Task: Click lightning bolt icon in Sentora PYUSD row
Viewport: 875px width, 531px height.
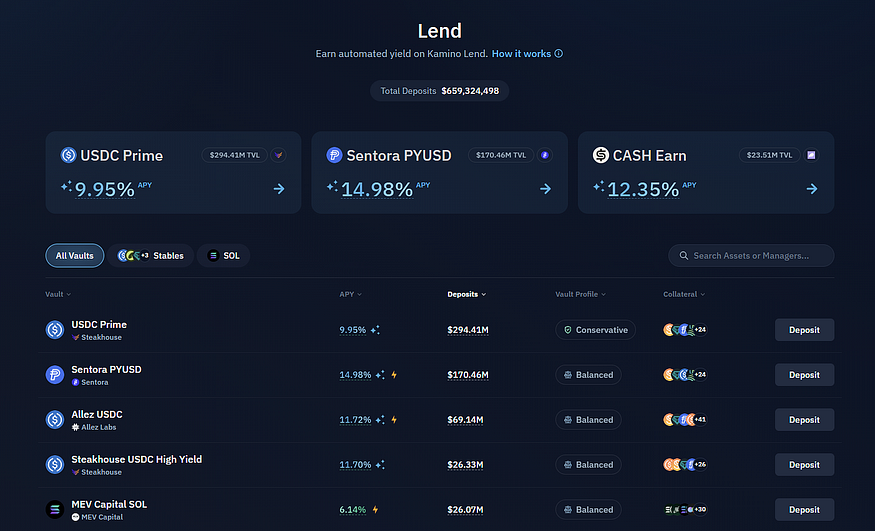Action: pyautogui.click(x=394, y=375)
